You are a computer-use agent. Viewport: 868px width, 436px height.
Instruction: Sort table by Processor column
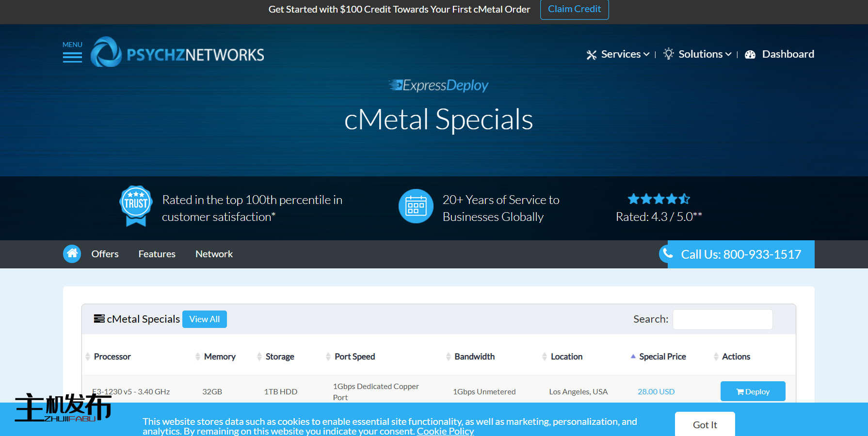(x=112, y=357)
